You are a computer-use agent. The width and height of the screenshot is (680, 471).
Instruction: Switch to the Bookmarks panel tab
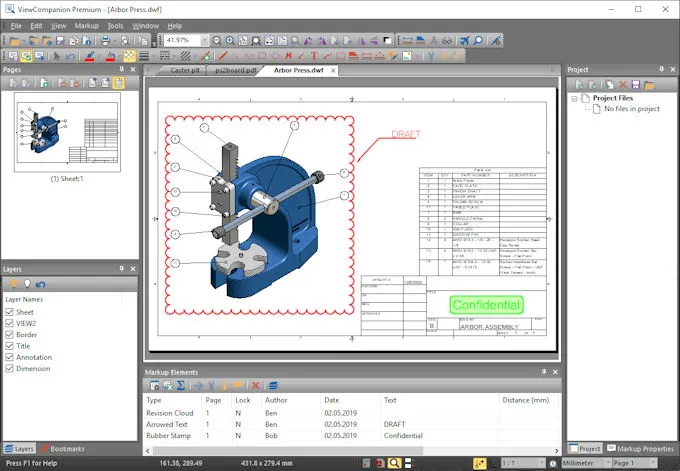click(x=65, y=449)
